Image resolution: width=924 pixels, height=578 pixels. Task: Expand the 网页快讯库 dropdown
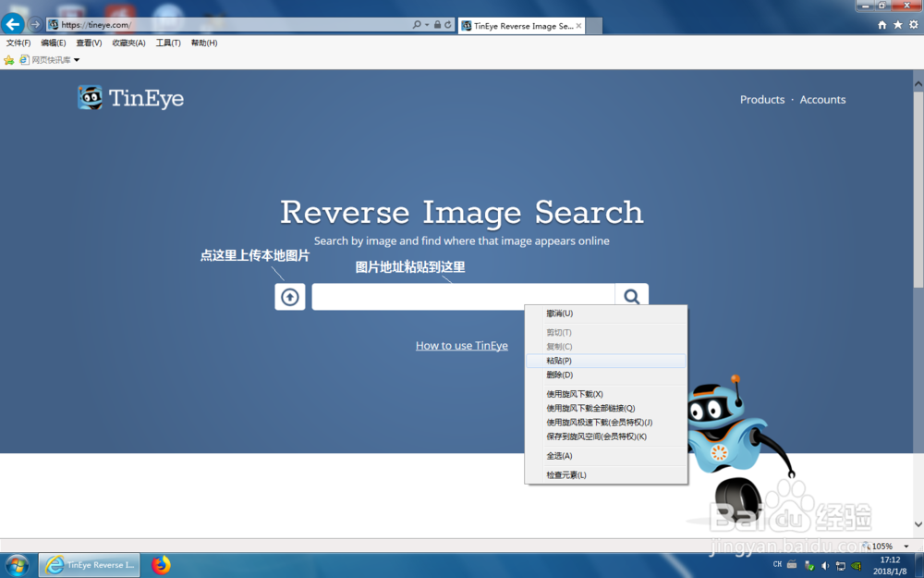pyautogui.click(x=78, y=58)
